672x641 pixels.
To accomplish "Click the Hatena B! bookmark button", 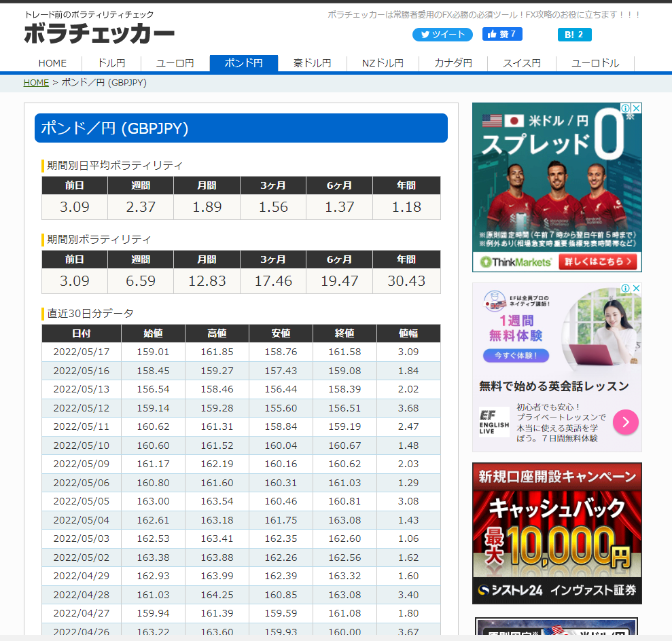I will point(574,35).
